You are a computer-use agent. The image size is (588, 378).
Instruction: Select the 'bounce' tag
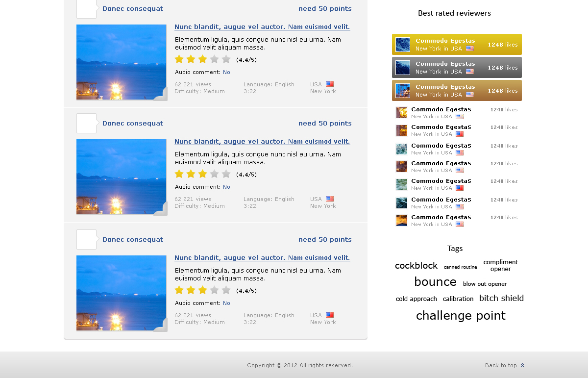click(x=435, y=282)
